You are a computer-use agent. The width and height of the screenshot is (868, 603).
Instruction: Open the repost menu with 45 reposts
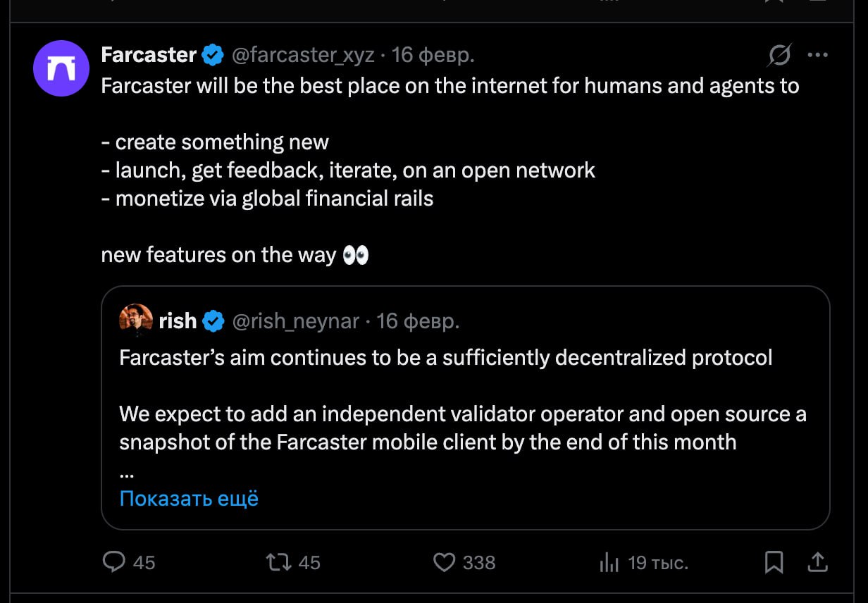point(278,562)
